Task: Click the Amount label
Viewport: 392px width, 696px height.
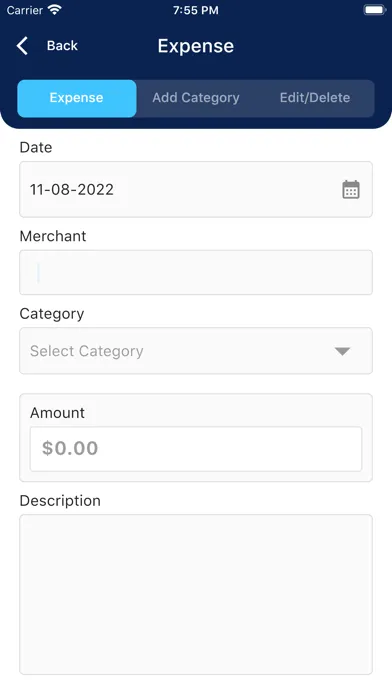Action: pos(57,413)
